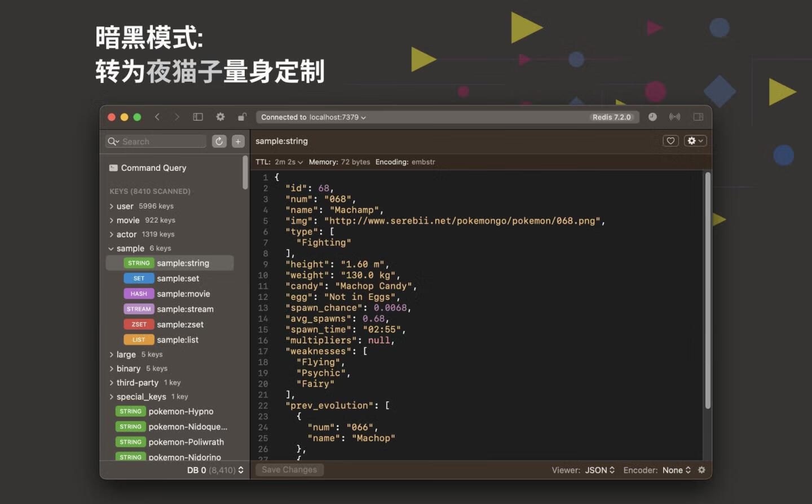Toggle the read-only lock icon
Screen dimensions: 812x504
(x=242, y=117)
